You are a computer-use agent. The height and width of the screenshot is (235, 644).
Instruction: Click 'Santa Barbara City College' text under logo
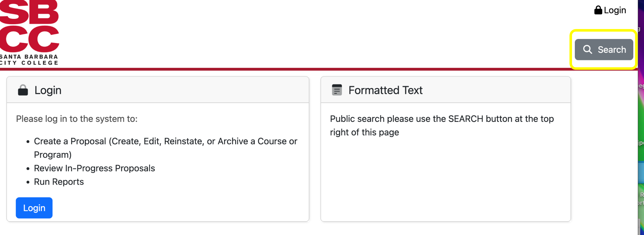click(29, 60)
